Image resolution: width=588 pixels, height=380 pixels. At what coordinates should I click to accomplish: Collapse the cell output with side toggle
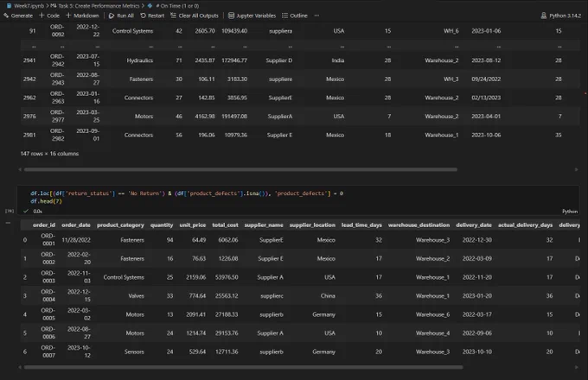[x=8, y=223]
